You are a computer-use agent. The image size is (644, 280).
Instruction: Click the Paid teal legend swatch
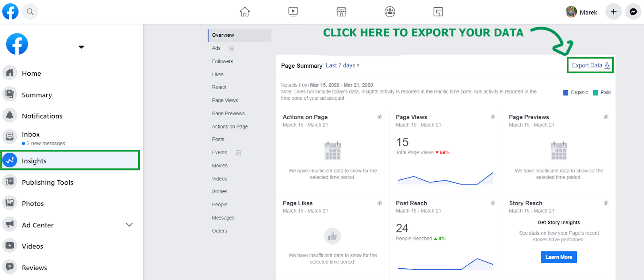click(x=595, y=93)
